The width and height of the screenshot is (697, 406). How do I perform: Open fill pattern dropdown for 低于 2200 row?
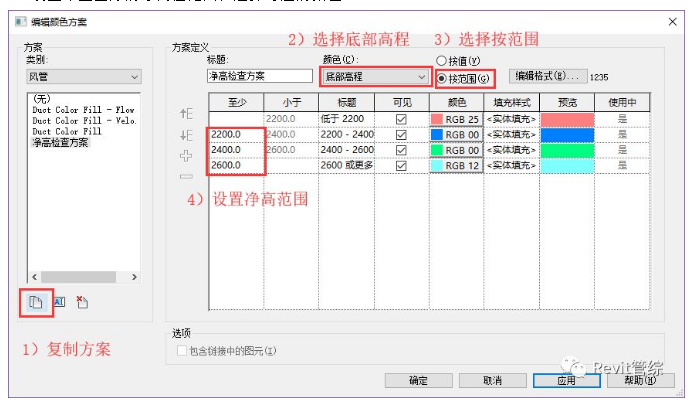(511, 119)
